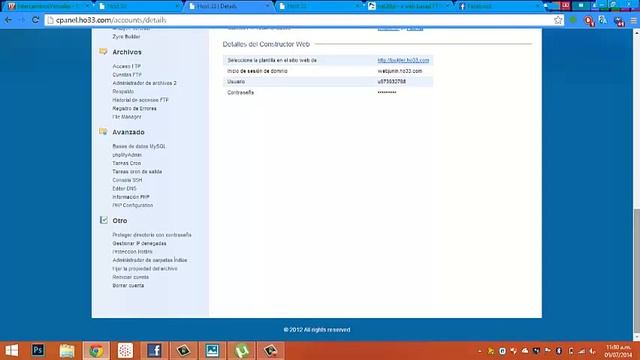
Task: Open Bases de datos MySQL
Action: click(139, 146)
